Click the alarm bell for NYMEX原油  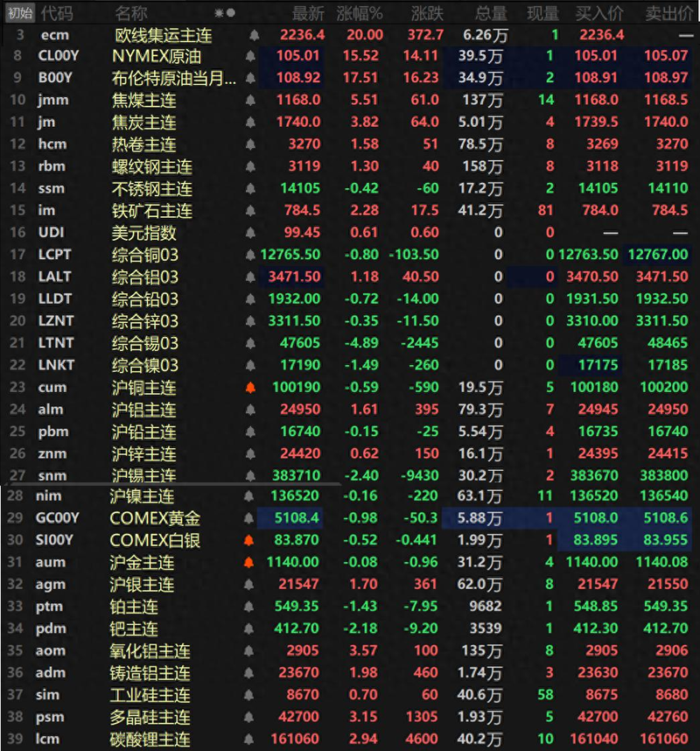(252, 55)
